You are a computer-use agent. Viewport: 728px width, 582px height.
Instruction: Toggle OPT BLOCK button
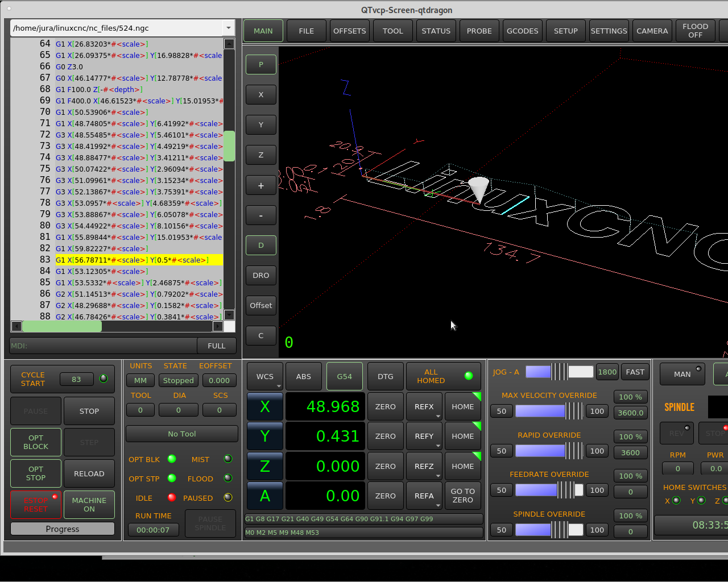(36, 442)
